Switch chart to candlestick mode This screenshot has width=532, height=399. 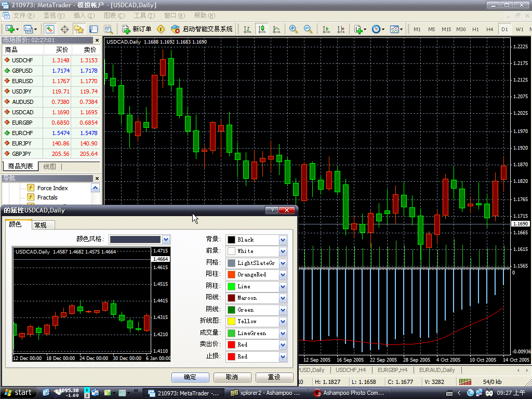262,29
